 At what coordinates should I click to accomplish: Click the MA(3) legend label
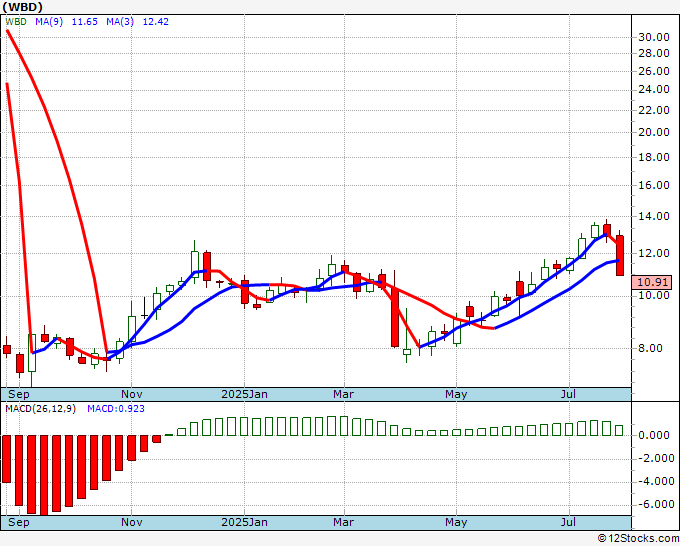(x=120, y=22)
